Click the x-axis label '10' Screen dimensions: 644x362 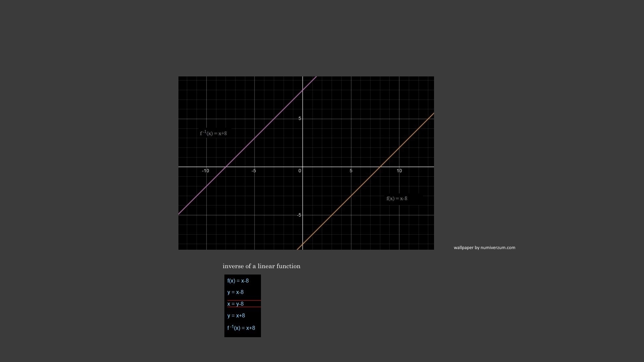coord(399,171)
